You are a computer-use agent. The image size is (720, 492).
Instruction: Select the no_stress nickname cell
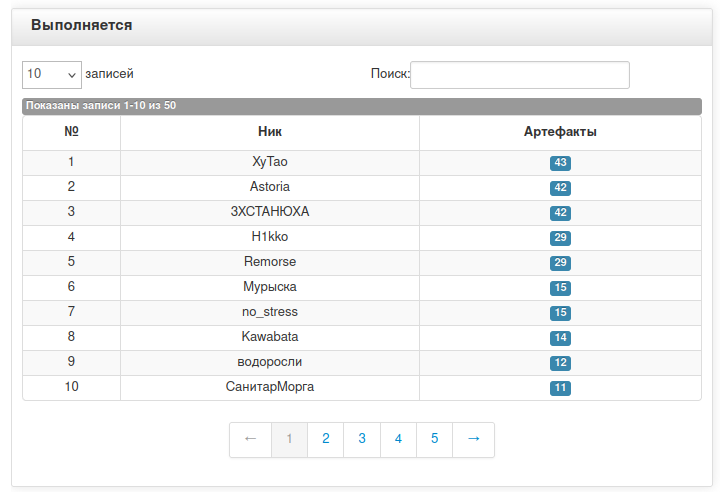(x=270, y=312)
